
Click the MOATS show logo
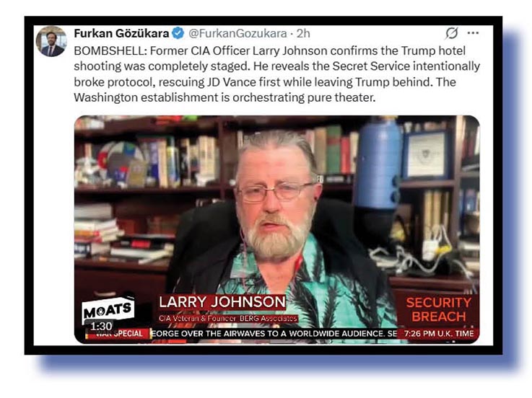[x=108, y=309]
